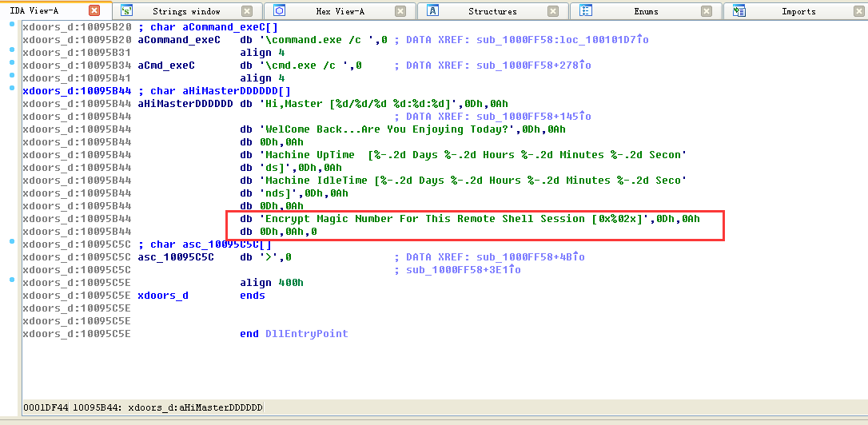Image resolution: width=868 pixels, height=425 pixels.
Task: Open the Strings window tab
Action: pyautogui.click(x=186, y=11)
